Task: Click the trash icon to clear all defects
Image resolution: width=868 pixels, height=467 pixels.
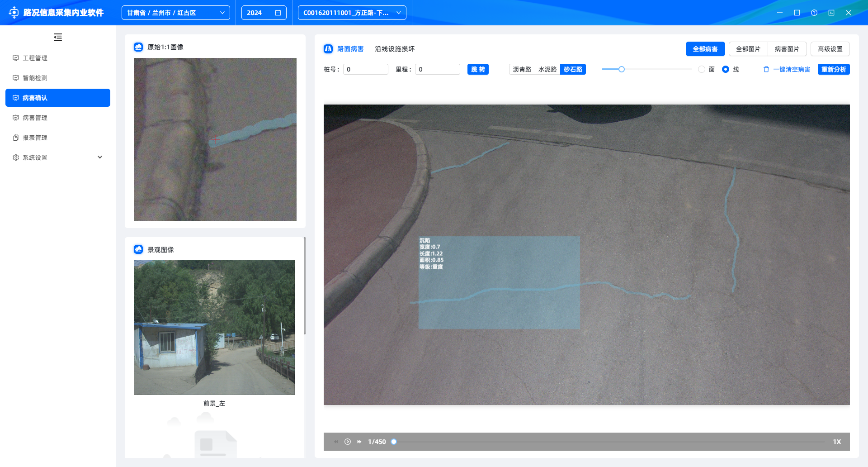Action: (x=766, y=69)
